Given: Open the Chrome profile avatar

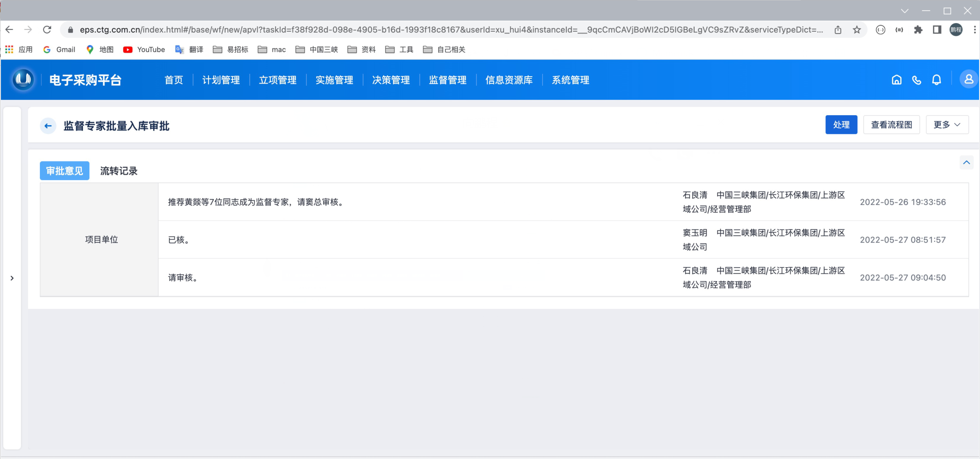Looking at the screenshot, I should pyautogui.click(x=956, y=29).
